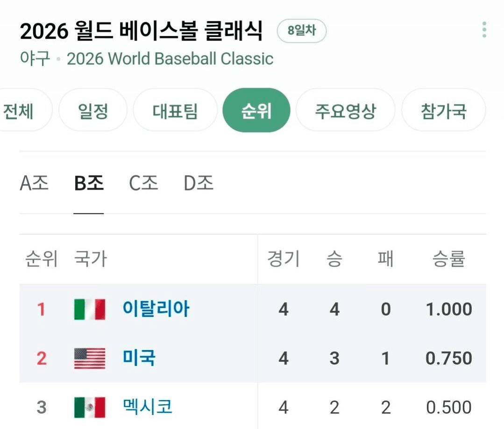The width and height of the screenshot is (504, 429).
Task: Click the 승률 column header
Action: tap(448, 259)
